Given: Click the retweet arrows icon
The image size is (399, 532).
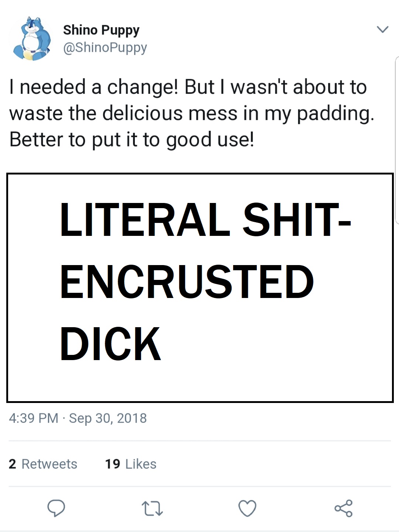Looking at the screenshot, I should (152, 508).
